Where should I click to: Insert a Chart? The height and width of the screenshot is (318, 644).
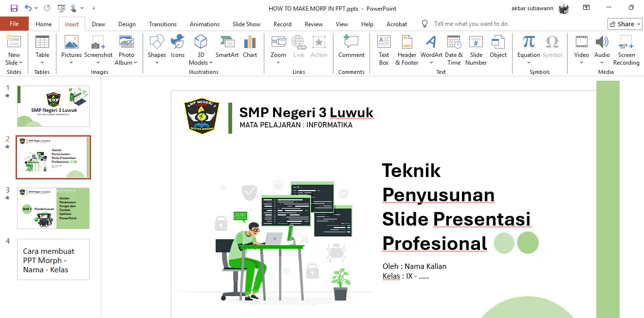click(x=250, y=47)
